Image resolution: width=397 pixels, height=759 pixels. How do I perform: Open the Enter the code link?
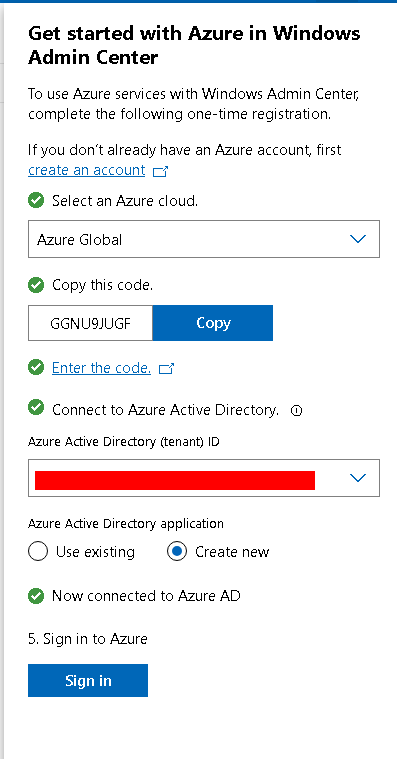101,368
